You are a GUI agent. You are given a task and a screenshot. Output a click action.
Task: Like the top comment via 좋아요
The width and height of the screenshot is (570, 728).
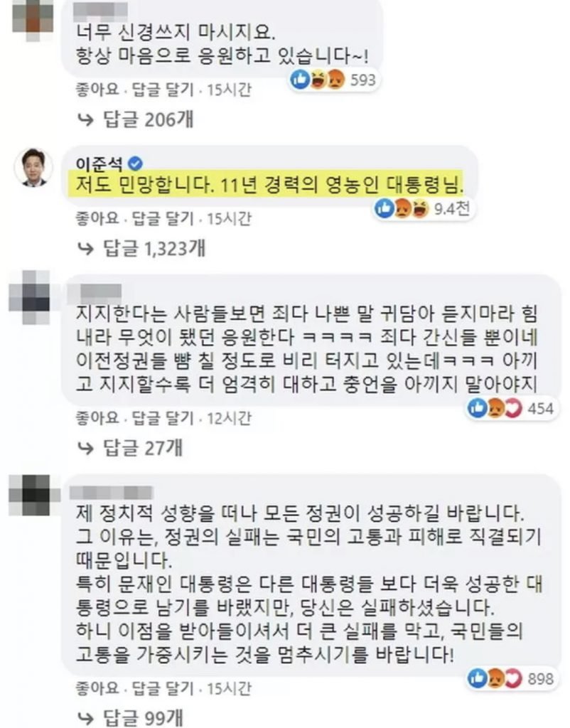point(97,89)
